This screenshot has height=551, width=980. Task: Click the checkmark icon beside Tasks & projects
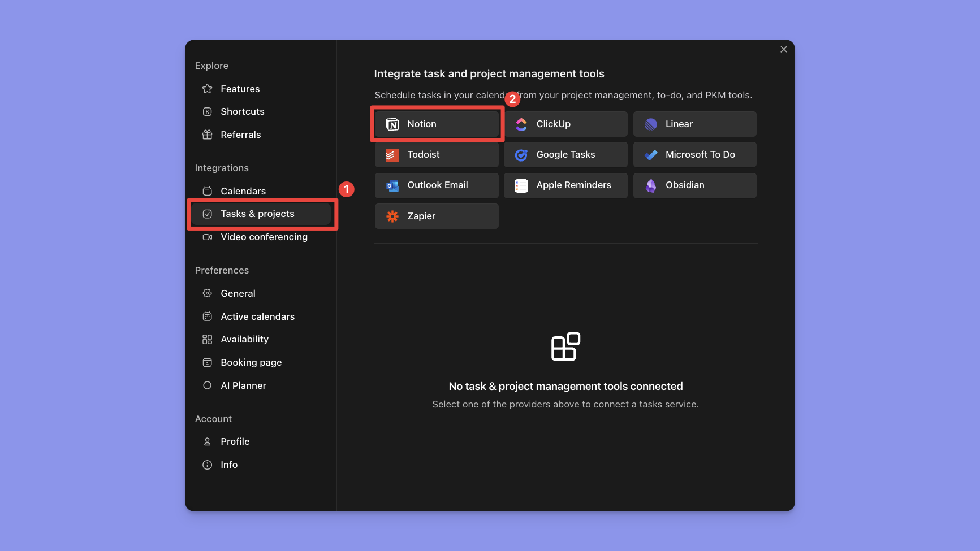click(208, 214)
